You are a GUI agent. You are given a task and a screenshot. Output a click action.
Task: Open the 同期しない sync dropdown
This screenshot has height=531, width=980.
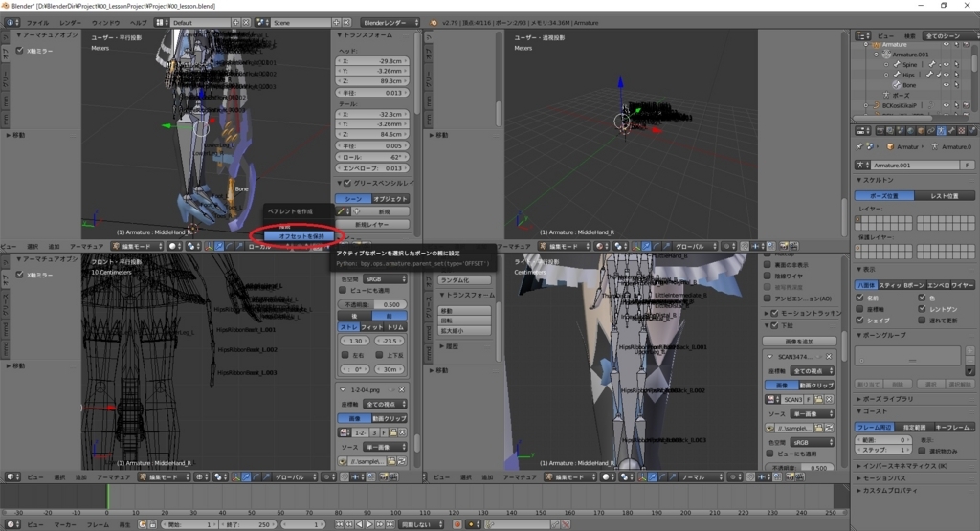tap(421, 524)
